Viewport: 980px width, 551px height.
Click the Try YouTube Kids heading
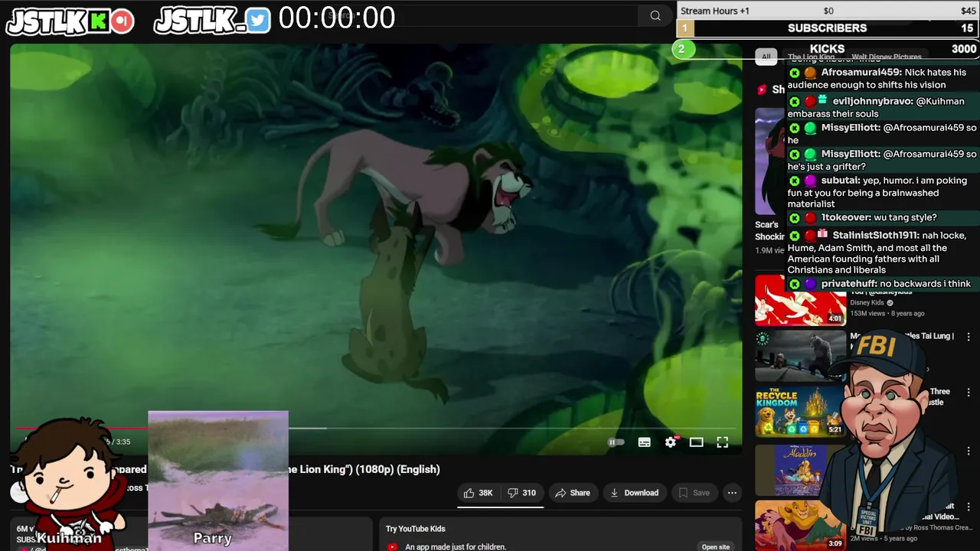pos(415,529)
